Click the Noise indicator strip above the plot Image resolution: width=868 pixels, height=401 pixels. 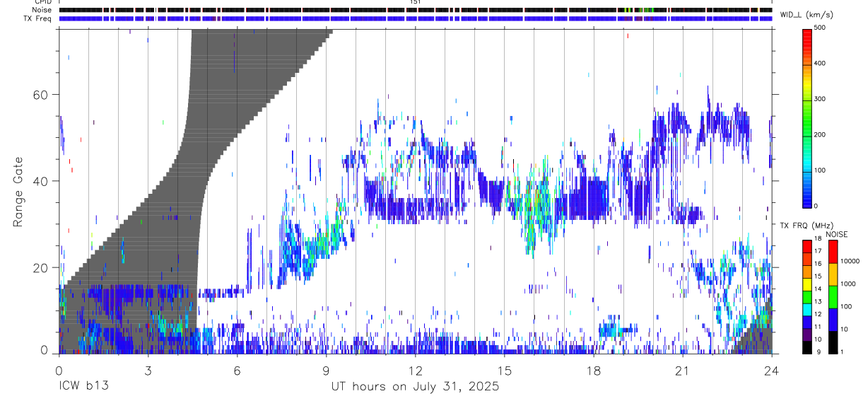(x=416, y=11)
